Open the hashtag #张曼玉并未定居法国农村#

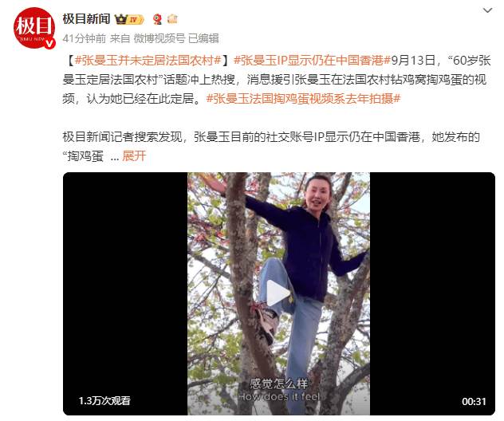[x=148, y=60]
